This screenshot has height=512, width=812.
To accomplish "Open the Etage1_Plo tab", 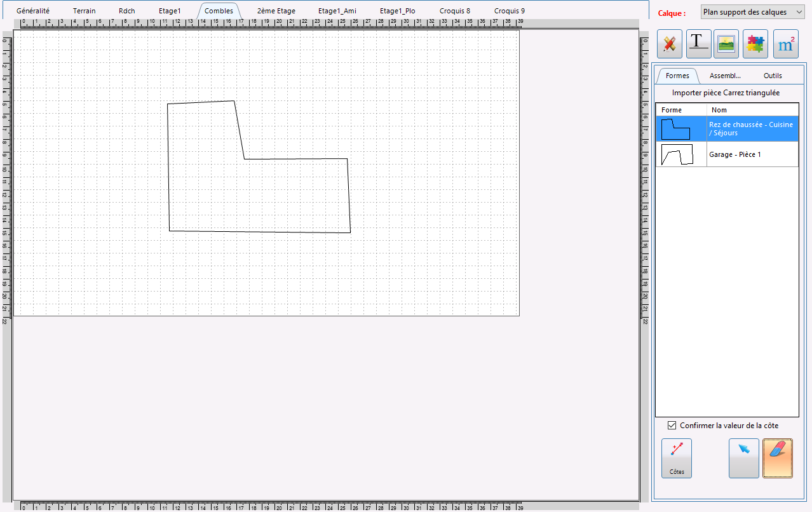I will pyautogui.click(x=398, y=11).
